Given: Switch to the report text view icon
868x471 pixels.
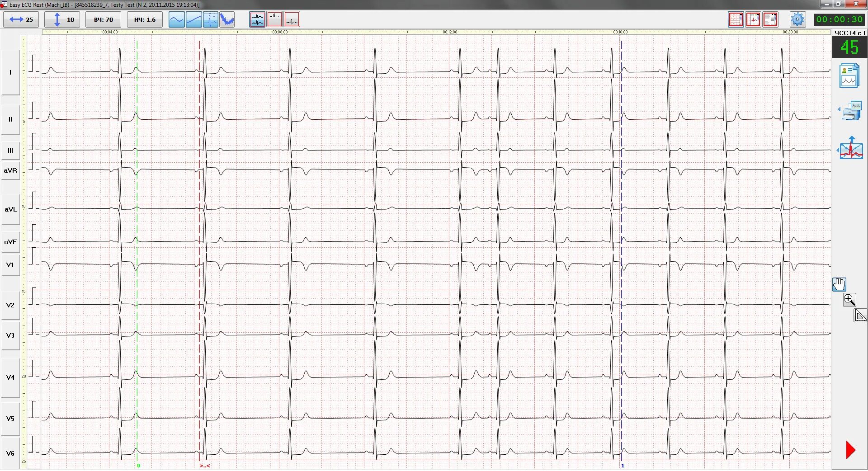Looking at the screenshot, I should click(x=770, y=19).
